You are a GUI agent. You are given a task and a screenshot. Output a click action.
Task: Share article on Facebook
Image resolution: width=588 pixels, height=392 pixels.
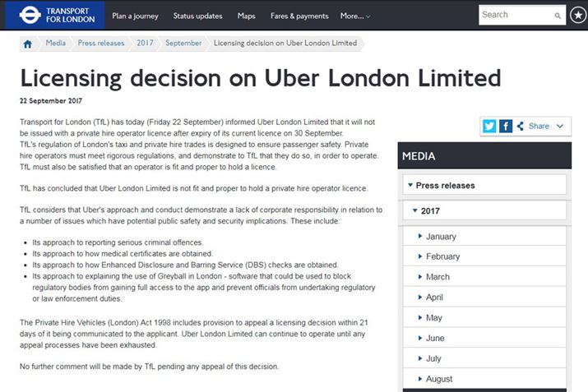(x=506, y=126)
